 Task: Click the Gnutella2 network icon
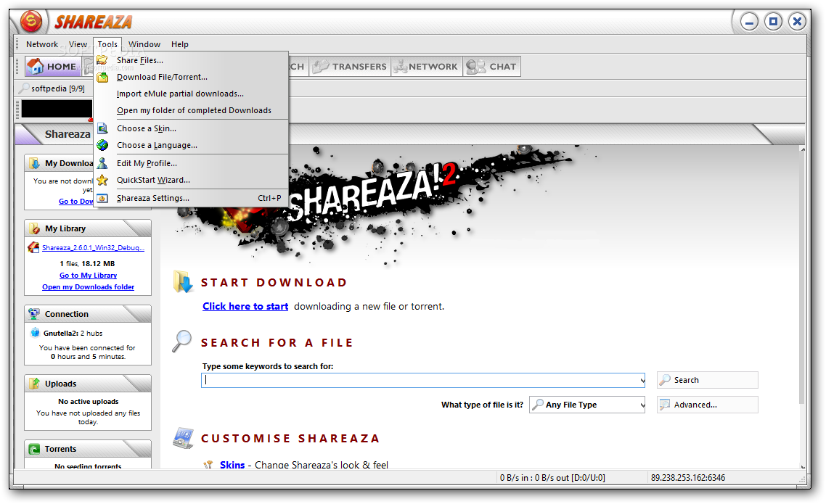(x=36, y=332)
